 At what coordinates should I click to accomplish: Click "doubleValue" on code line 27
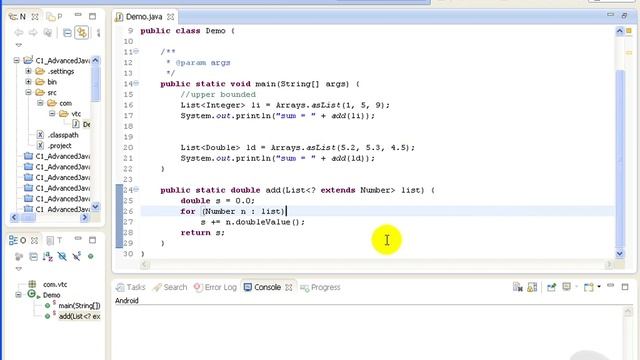[x=263, y=222]
